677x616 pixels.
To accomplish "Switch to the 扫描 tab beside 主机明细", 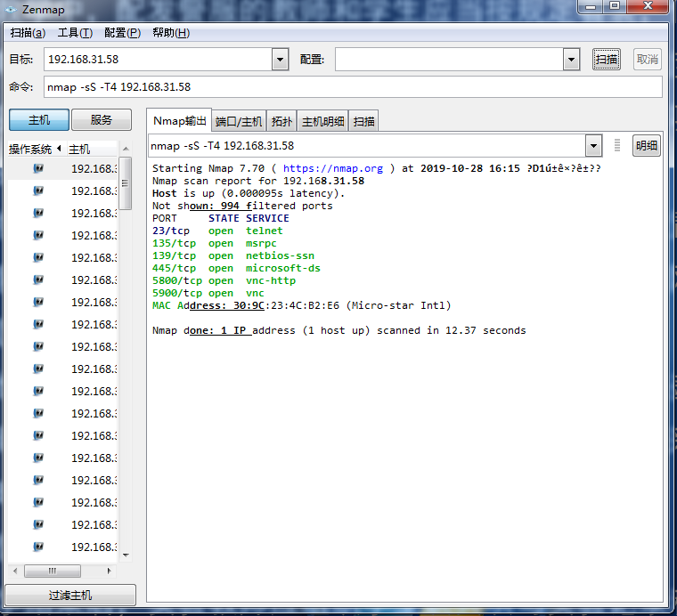I will [x=363, y=122].
